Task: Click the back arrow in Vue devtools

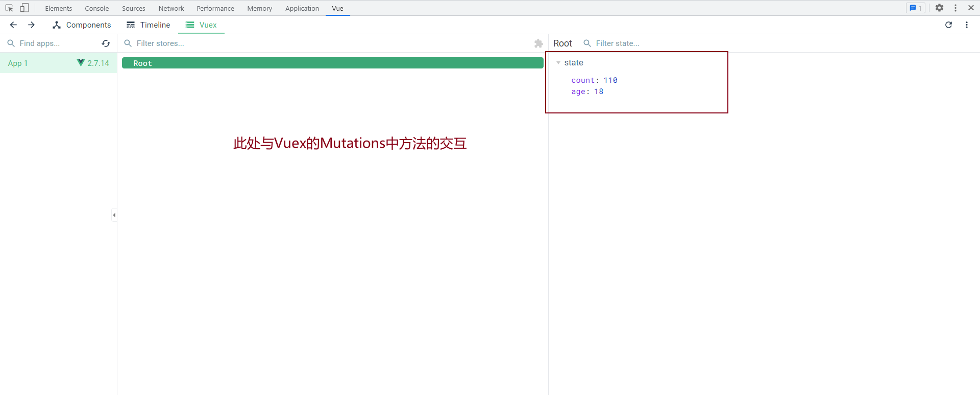Action: coord(13,25)
